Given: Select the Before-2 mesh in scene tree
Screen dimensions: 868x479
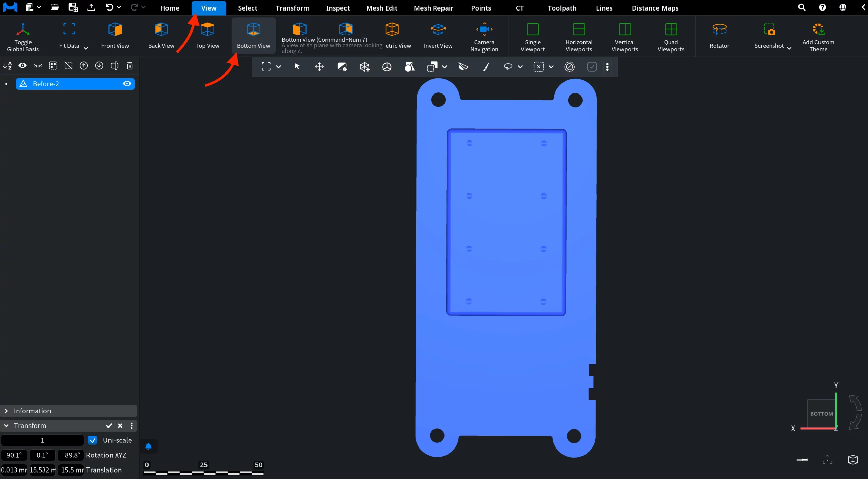Looking at the screenshot, I should [75, 84].
